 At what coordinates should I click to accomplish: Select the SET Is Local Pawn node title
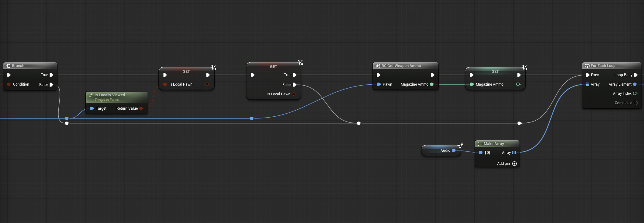tap(186, 71)
